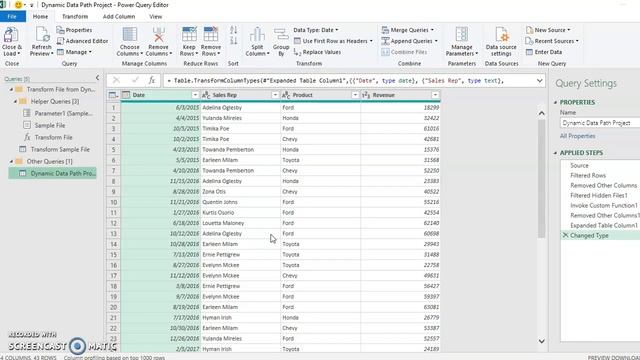
Task: Collapse the Queries pane
Action: point(97,78)
